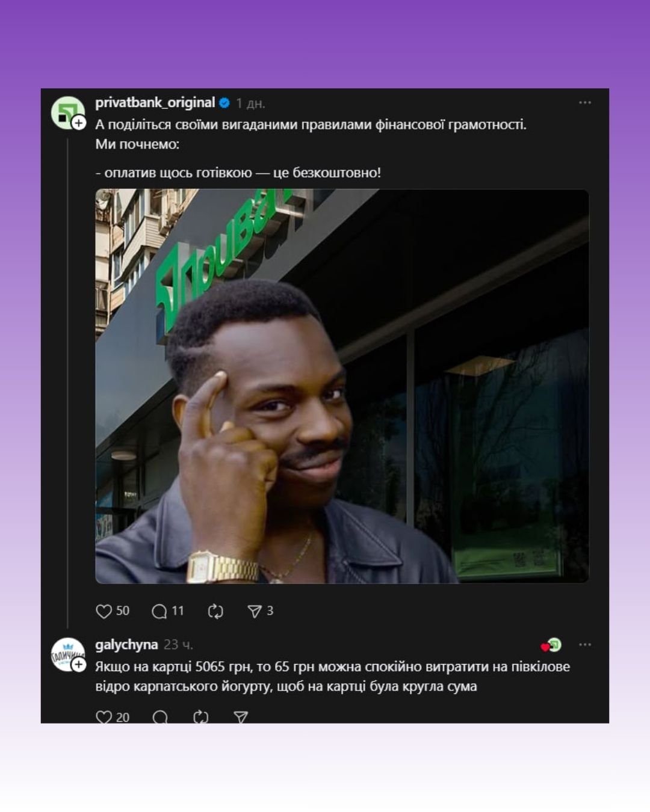Repost galychyna's reply
This screenshot has width=650, height=812.
201,716
